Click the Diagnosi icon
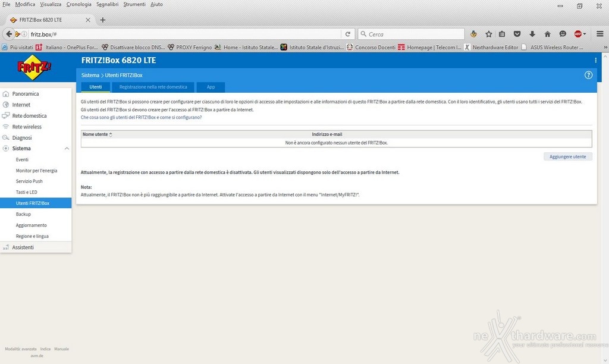This screenshot has height=364, width=609. [x=6, y=137]
